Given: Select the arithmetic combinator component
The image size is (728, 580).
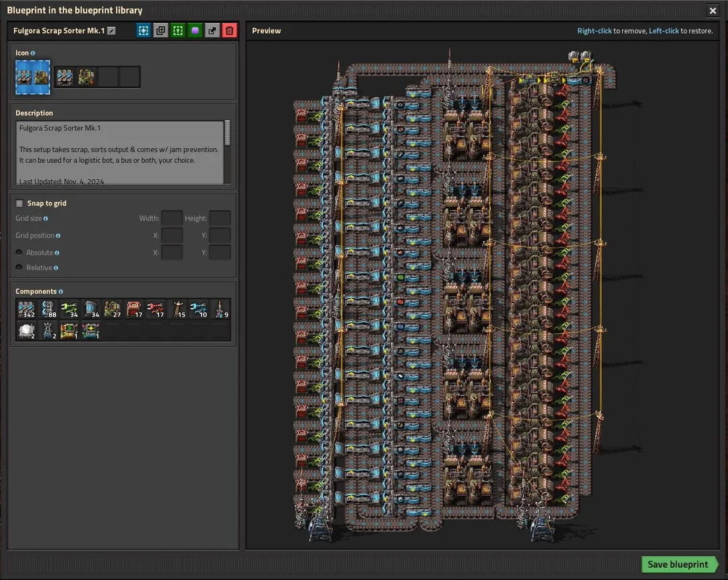Looking at the screenshot, I should click(x=91, y=330).
